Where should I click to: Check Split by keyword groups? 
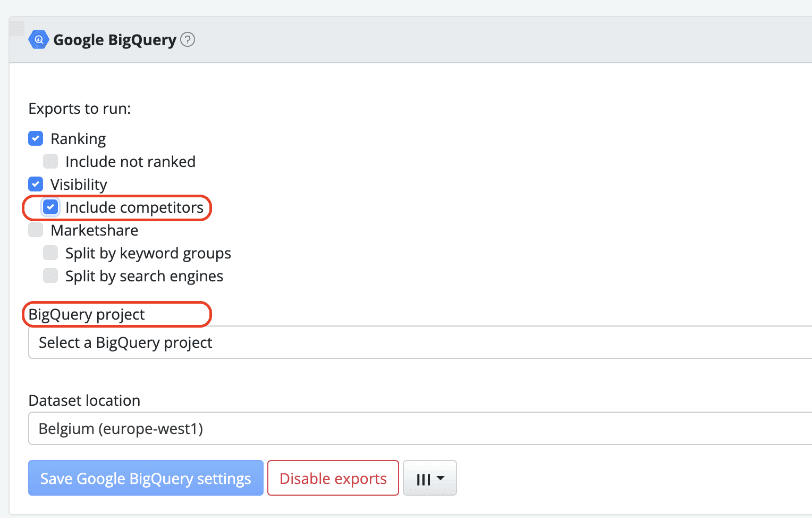(x=50, y=252)
